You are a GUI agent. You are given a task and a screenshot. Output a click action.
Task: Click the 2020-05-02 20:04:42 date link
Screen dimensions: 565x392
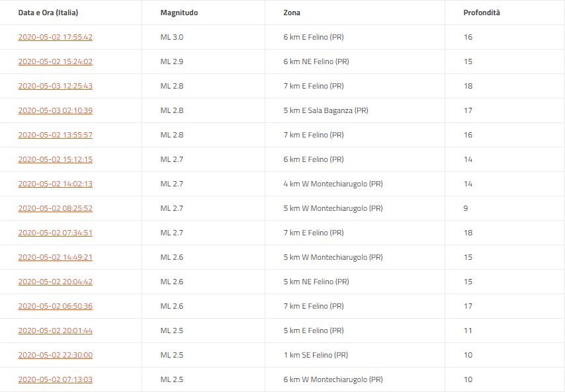[x=55, y=282]
